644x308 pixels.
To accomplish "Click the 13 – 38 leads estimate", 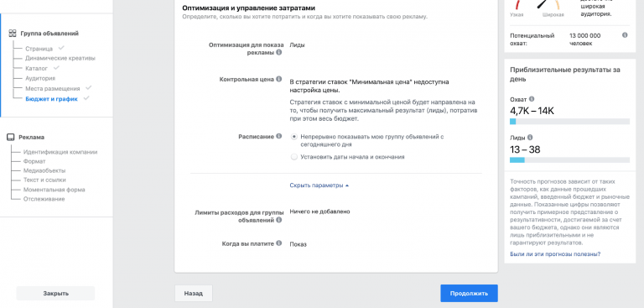I will tap(525, 149).
